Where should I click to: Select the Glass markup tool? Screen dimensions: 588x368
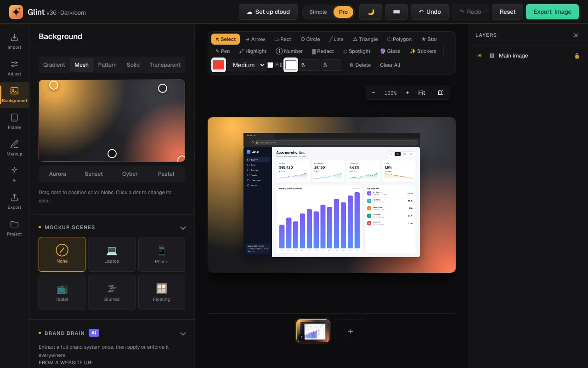390,51
